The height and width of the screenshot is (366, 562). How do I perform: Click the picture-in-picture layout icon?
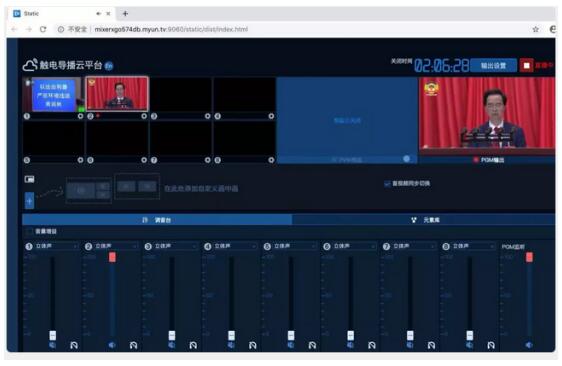[x=29, y=179]
